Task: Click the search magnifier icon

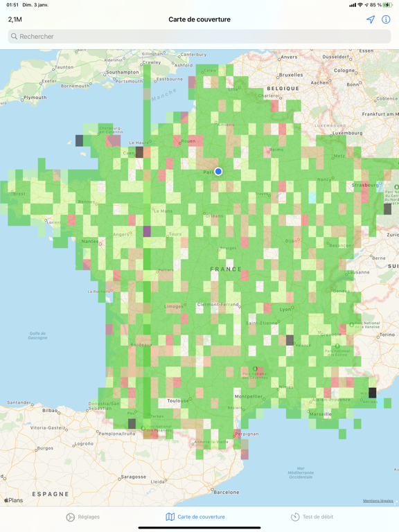Action: tap(14, 36)
